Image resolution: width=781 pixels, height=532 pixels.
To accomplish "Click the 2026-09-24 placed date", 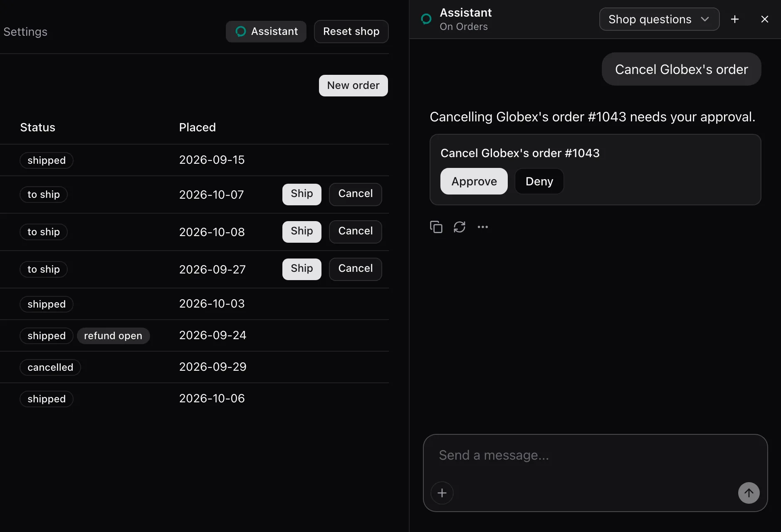I will pyautogui.click(x=213, y=335).
